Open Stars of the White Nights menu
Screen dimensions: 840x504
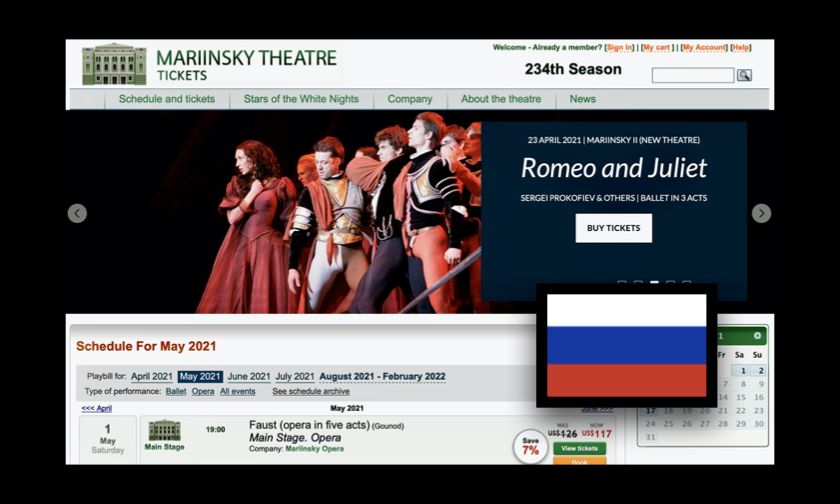[301, 99]
